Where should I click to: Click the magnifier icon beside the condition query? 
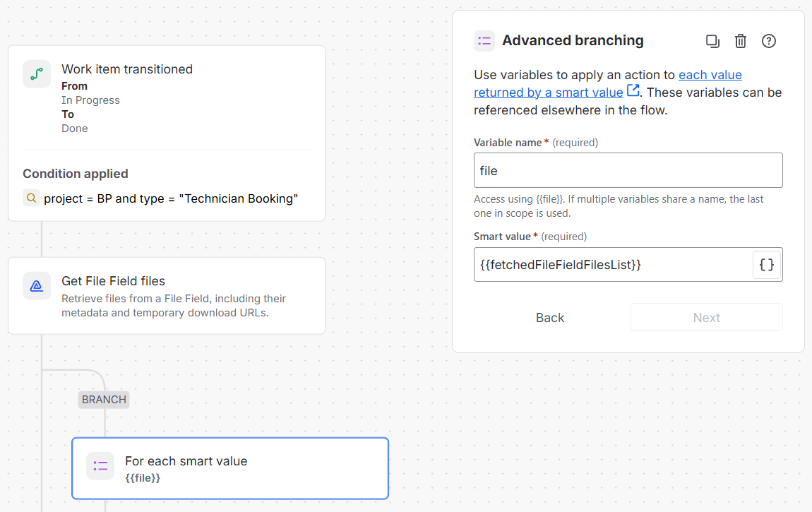(31, 198)
